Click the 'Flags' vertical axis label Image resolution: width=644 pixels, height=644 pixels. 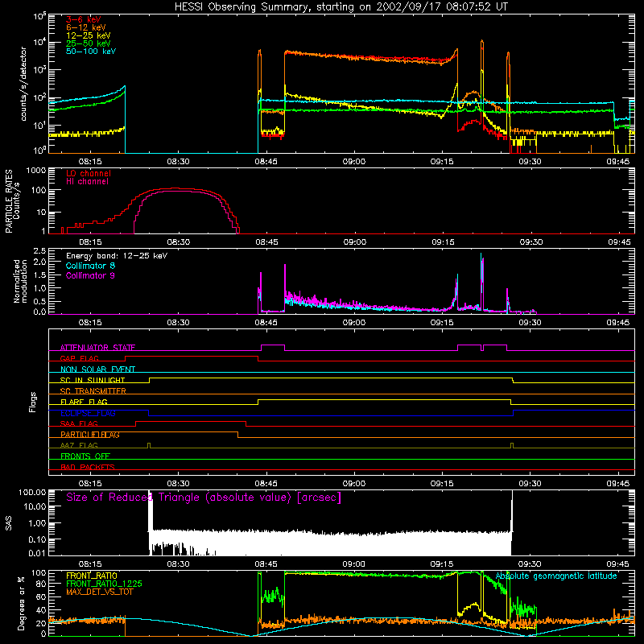[x=33, y=402]
